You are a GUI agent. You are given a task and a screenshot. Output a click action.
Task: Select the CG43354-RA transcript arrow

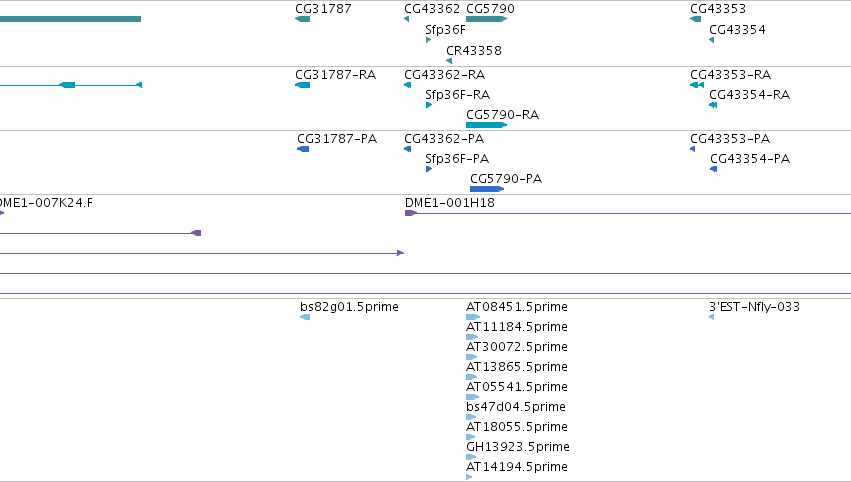(713, 105)
